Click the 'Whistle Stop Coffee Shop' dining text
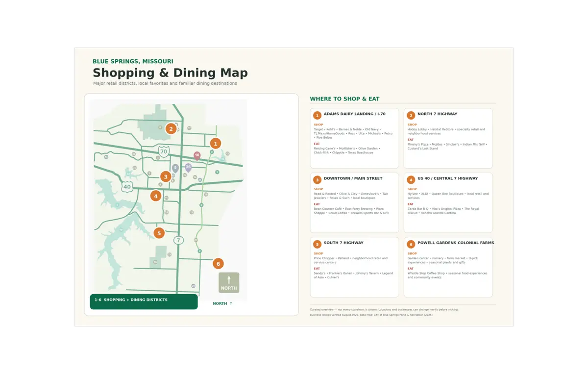 [x=447, y=275]
